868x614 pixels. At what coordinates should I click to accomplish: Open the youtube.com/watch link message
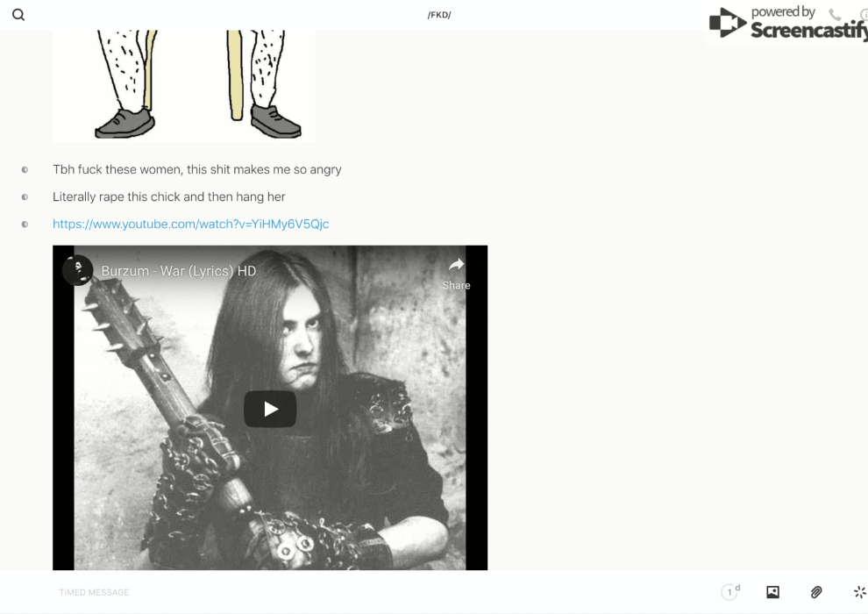190,224
